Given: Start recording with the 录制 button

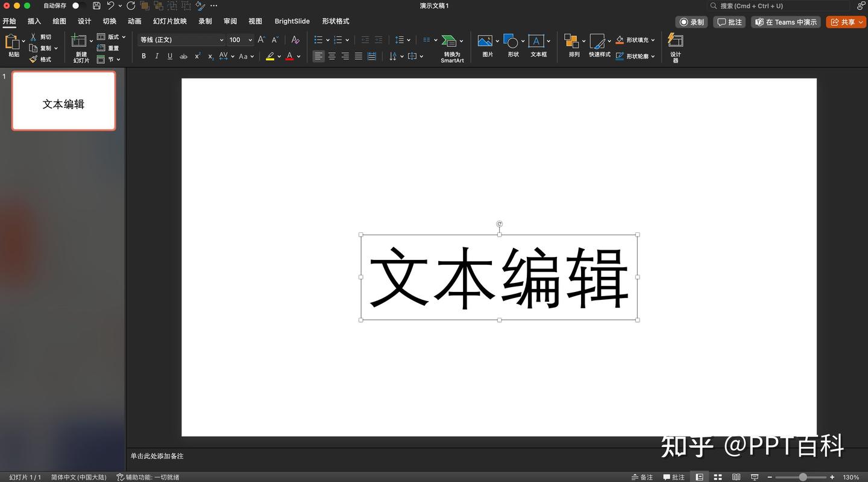Looking at the screenshot, I should point(691,22).
